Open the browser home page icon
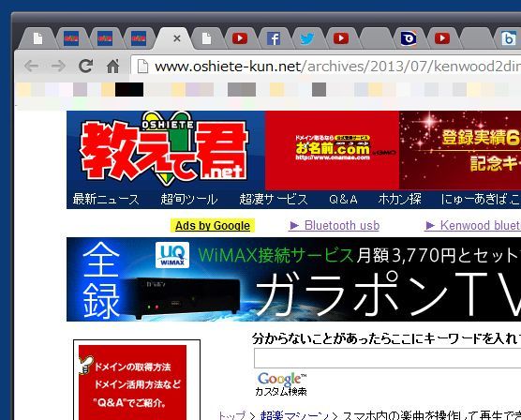 [112, 66]
